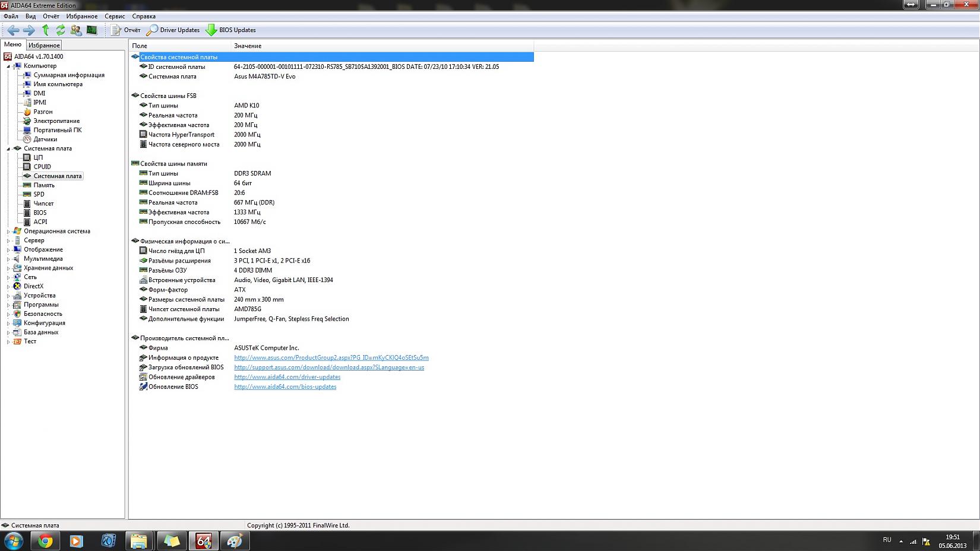Click the RU language indicator
This screenshot has height=551, width=980.
(887, 540)
